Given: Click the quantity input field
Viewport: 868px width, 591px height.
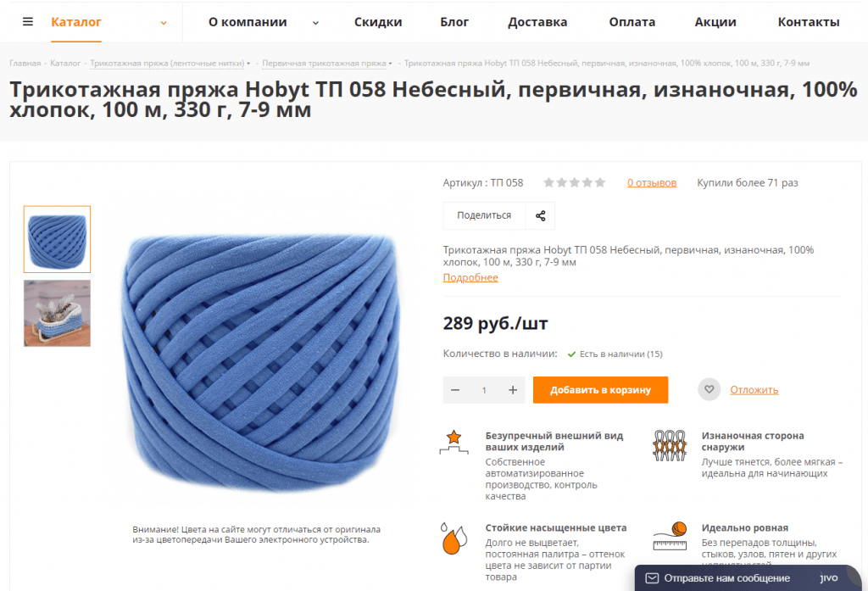Looking at the screenshot, I should 484,390.
